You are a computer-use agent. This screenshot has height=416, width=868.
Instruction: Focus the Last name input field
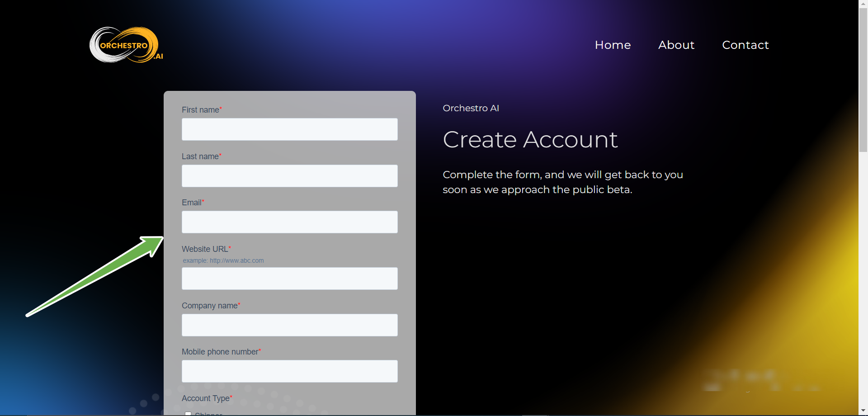pos(290,176)
